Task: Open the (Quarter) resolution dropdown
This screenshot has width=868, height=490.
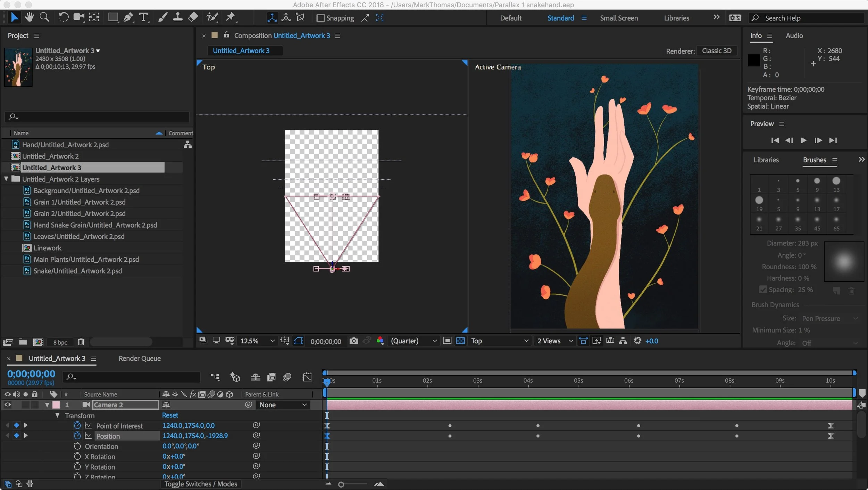Action: pyautogui.click(x=414, y=341)
